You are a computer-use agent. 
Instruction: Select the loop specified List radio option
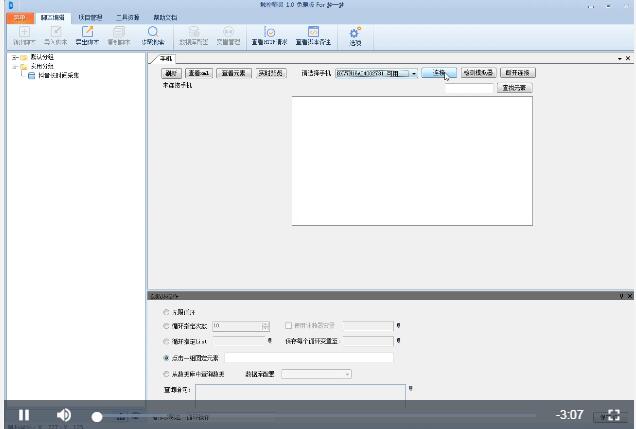(166, 341)
